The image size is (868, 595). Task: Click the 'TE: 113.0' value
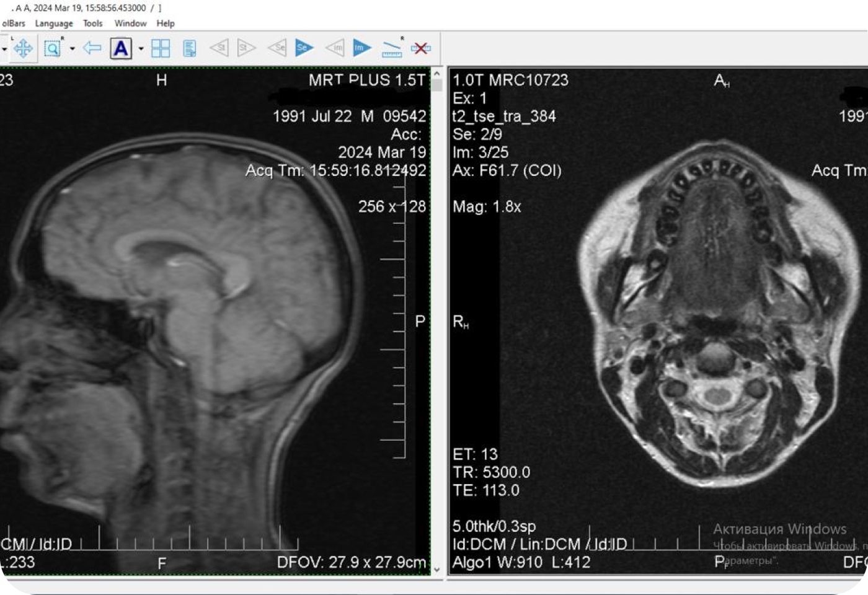click(486, 490)
